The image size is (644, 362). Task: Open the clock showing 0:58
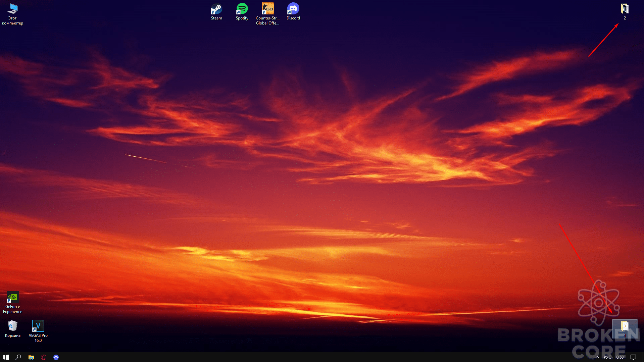[620, 357]
